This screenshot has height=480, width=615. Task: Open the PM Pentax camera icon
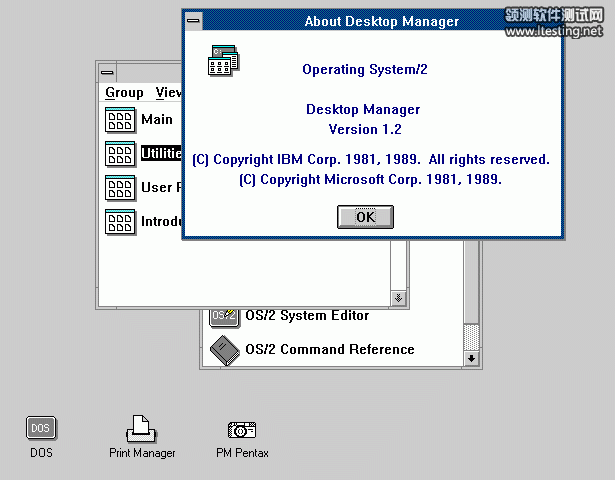click(242, 430)
